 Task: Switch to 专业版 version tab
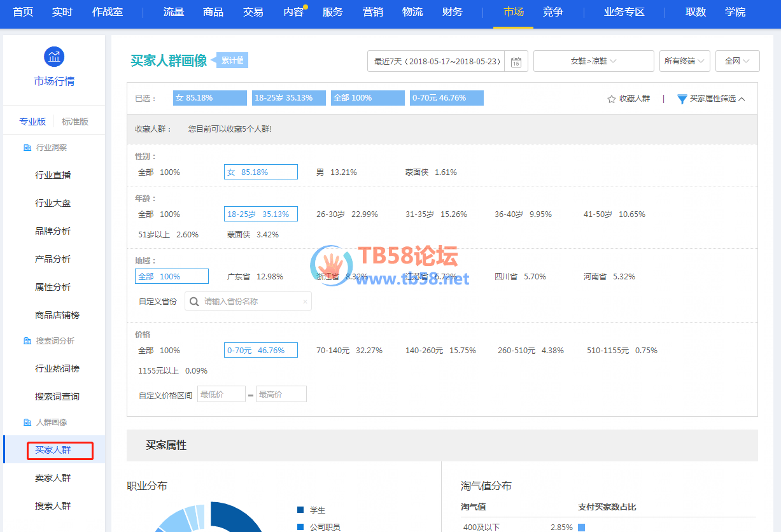32,122
